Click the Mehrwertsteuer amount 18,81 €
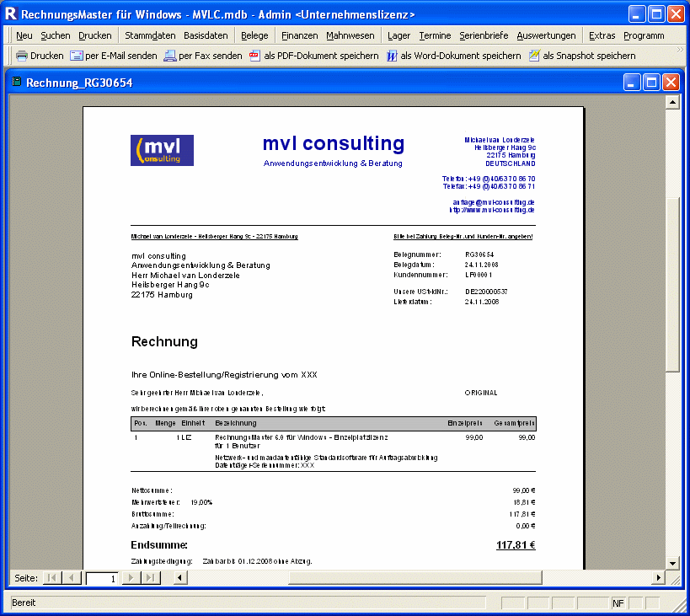 click(524, 502)
